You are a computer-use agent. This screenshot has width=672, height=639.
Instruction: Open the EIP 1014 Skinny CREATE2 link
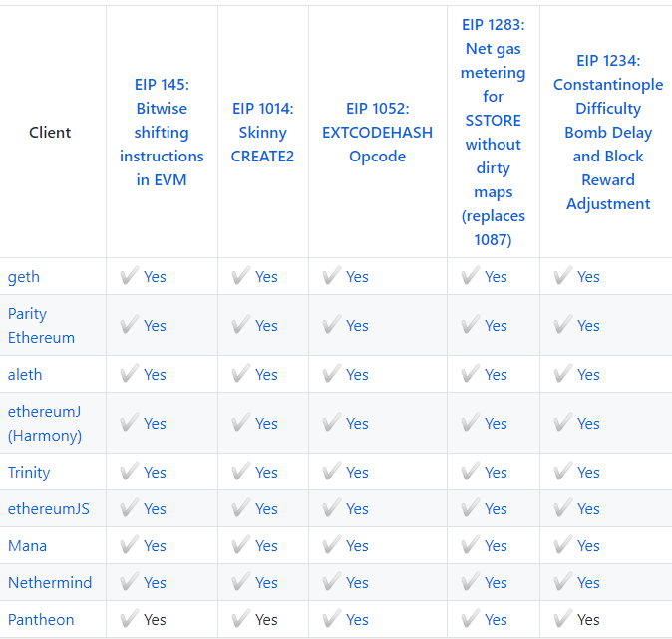[262, 132]
